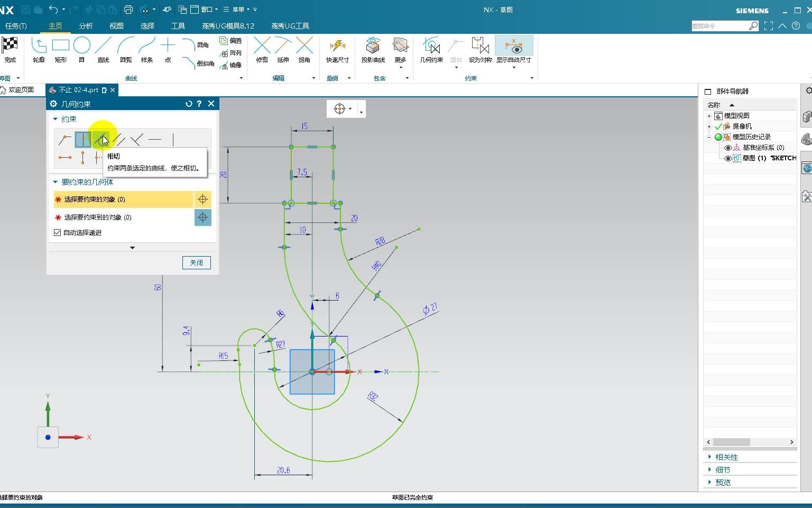Expand the 模型视图 tree node
Screen dimensions: 812x508
709,116
